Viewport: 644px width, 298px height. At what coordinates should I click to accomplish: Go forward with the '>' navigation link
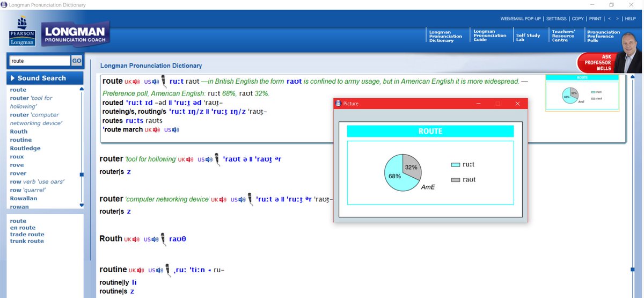[x=617, y=19]
